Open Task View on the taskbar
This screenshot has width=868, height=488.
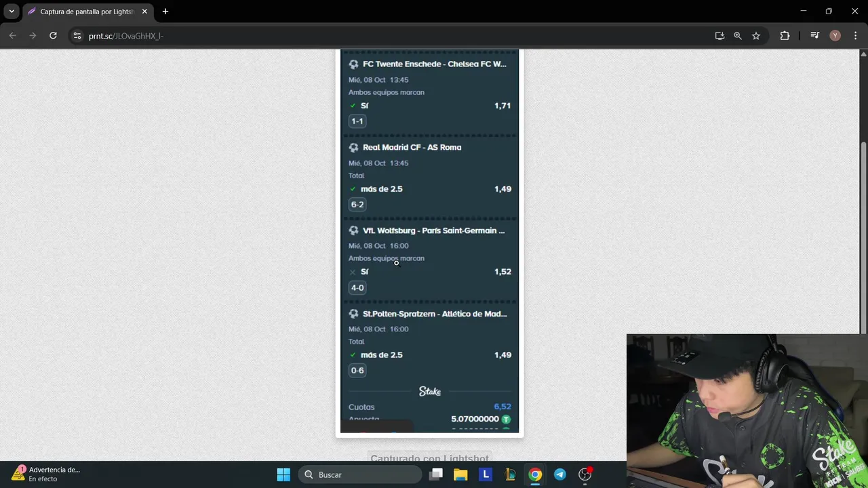(436, 474)
